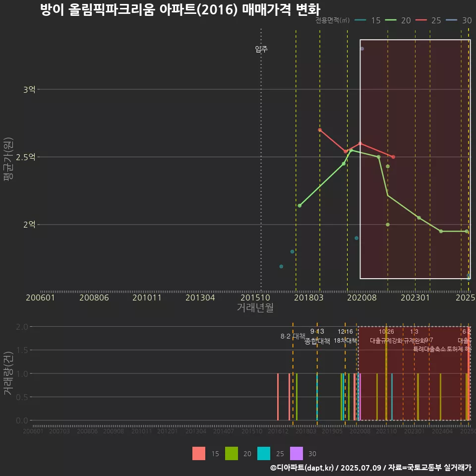Screen dimensions: 476x476
Task: Click the red 25 line key in top legend
Action: (421, 20)
